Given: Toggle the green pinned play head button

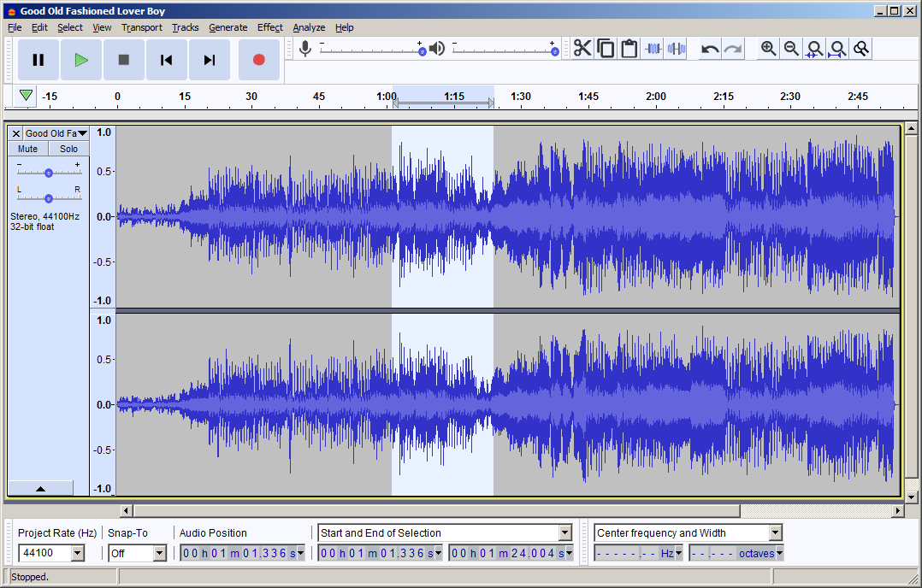Looking at the screenshot, I should 26,95.
